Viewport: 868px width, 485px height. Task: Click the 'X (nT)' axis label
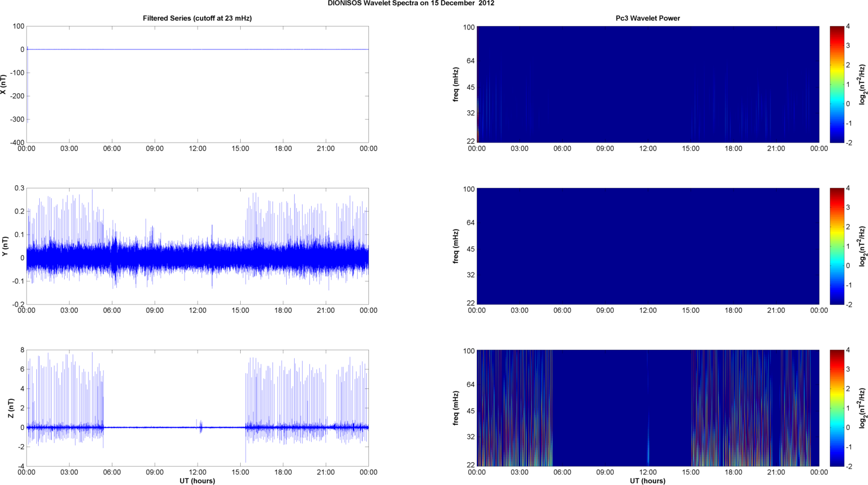coord(4,85)
